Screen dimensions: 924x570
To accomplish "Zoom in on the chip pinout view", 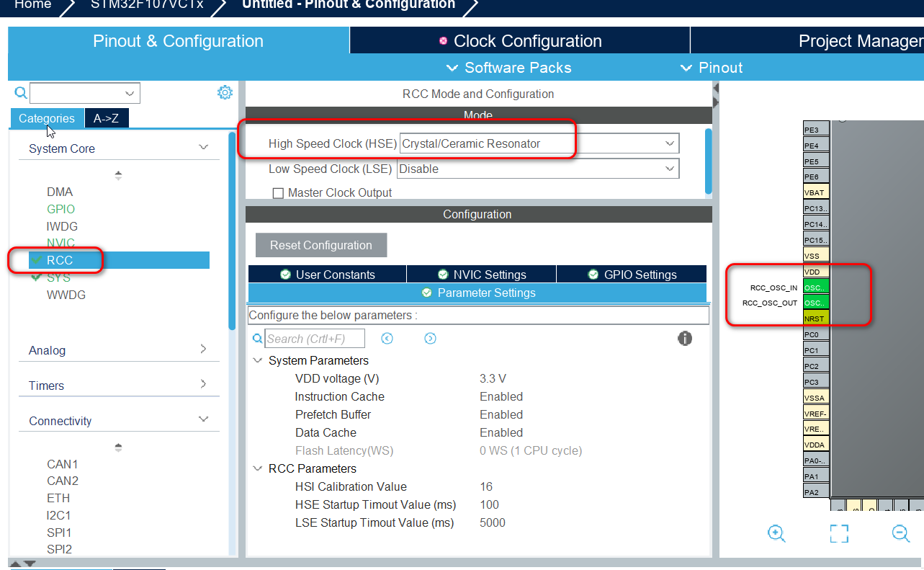I will coord(776,533).
